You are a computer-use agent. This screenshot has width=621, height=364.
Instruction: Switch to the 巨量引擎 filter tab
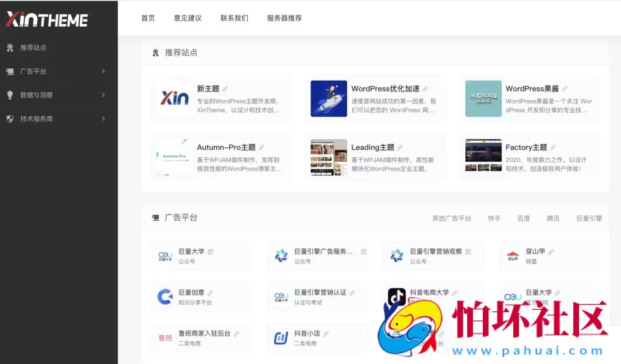[x=589, y=218]
